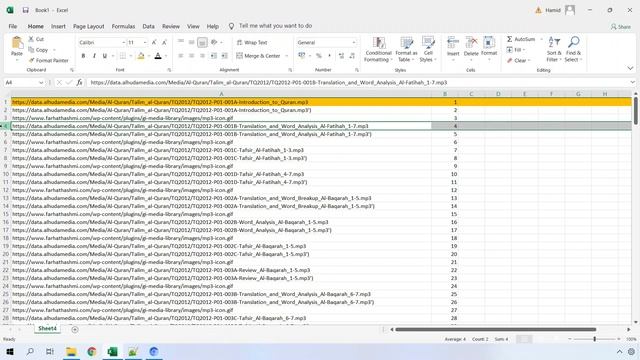Switch to the Insert tab
The image size is (640, 360).
pos(58,26)
